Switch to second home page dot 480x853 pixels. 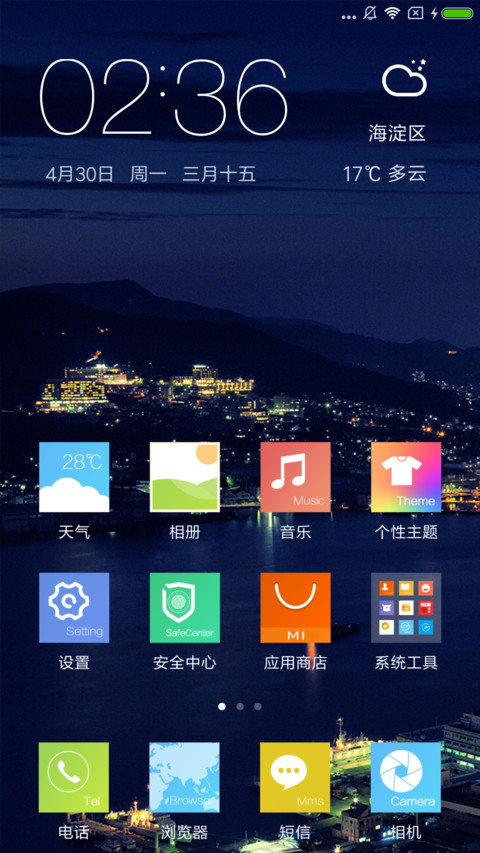tap(240, 707)
